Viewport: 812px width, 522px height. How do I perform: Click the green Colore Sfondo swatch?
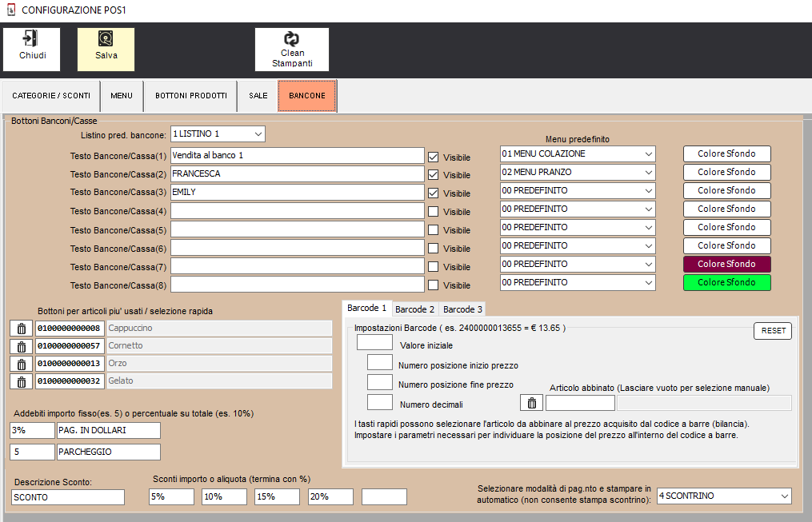(x=726, y=282)
